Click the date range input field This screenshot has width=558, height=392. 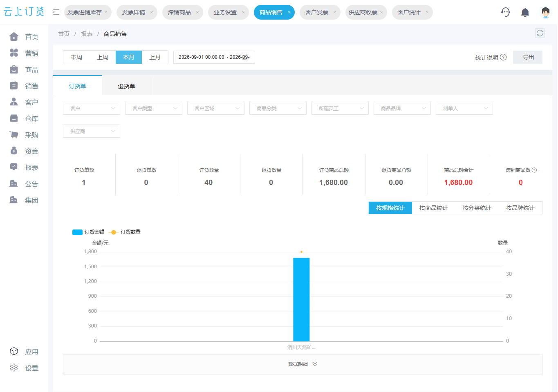214,57
